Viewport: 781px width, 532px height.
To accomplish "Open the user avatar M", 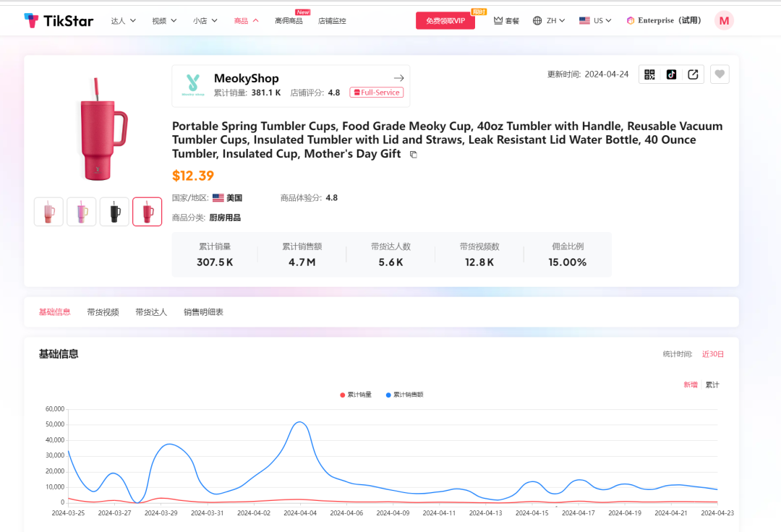I will pos(724,20).
